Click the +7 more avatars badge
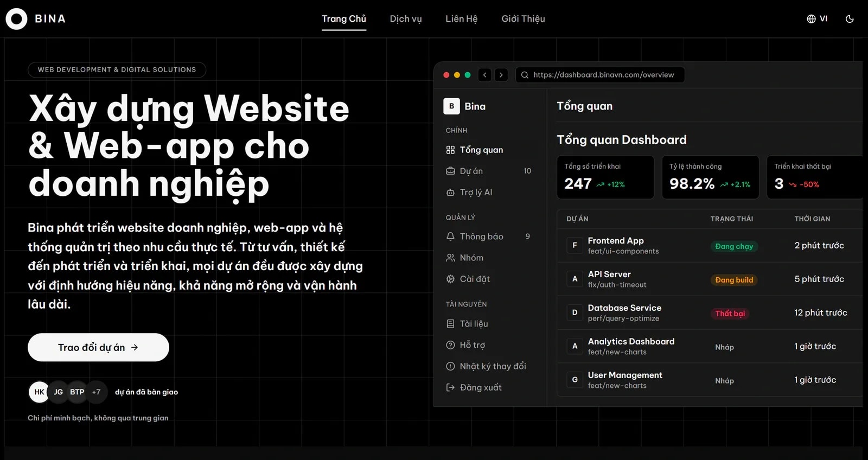Image resolution: width=868 pixels, height=460 pixels. (x=96, y=392)
